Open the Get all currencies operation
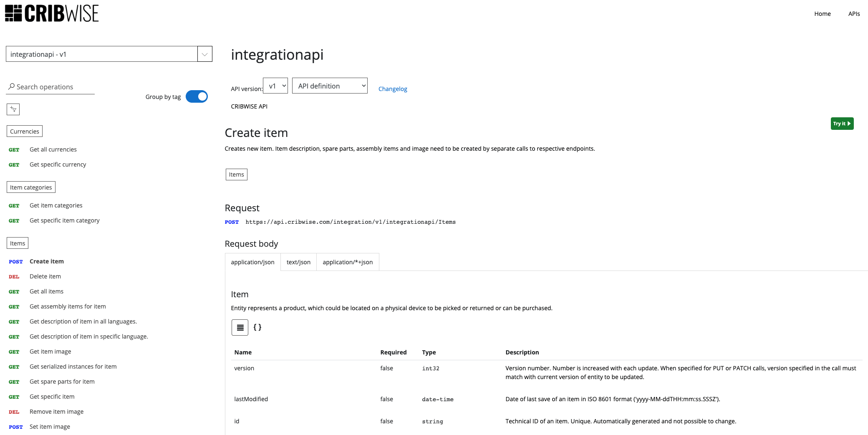868x435 pixels. click(53, 149)
